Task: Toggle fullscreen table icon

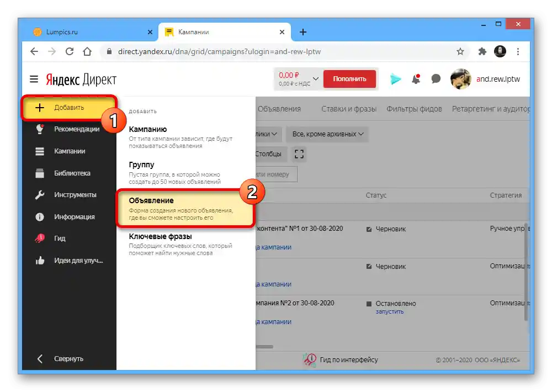Action: (x=299, y=154)
